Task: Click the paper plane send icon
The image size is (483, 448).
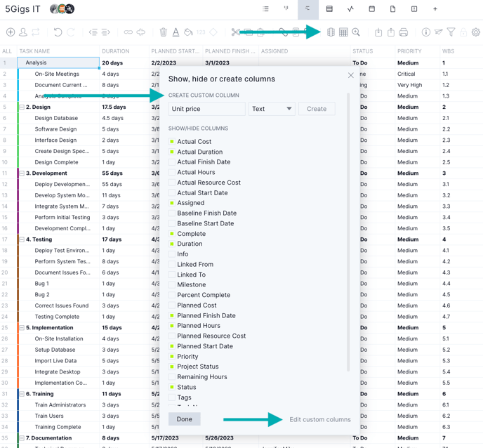Action: [438, 32]
